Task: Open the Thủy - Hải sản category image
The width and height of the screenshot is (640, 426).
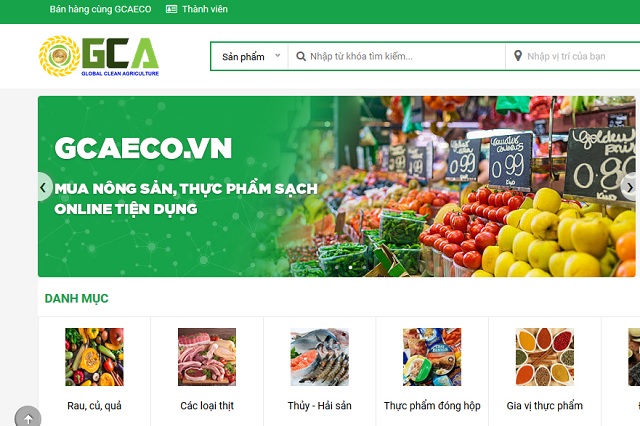Action: coord(320,357)
